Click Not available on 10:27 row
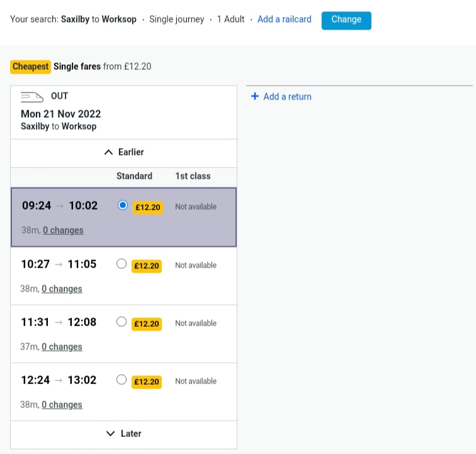 [x=196, y=266]
